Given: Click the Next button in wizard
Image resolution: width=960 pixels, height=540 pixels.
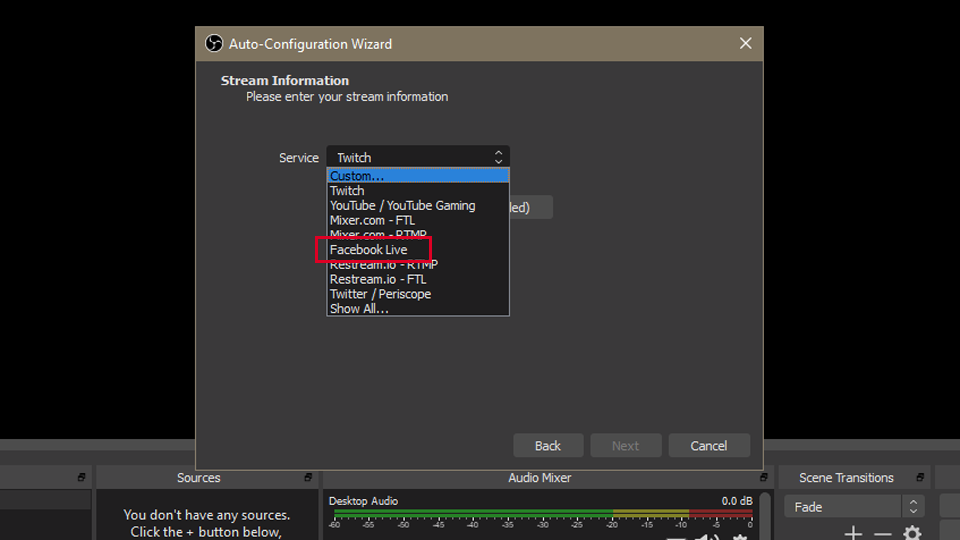Looking at the screenshot, I should point(626,446).
